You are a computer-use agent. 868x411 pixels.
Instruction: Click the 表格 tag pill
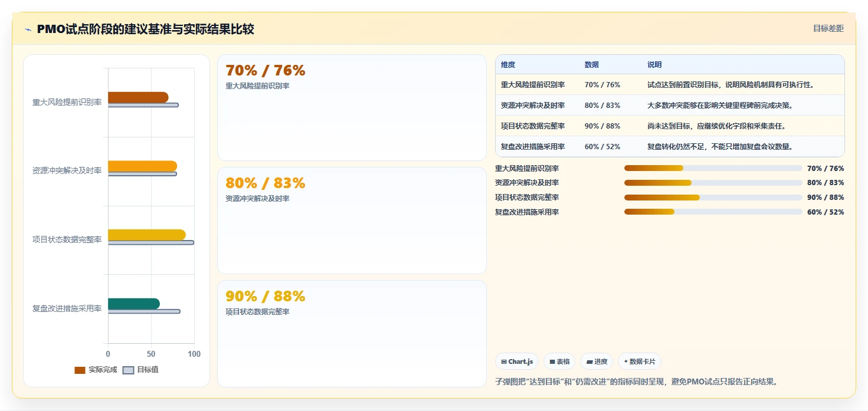559,361
